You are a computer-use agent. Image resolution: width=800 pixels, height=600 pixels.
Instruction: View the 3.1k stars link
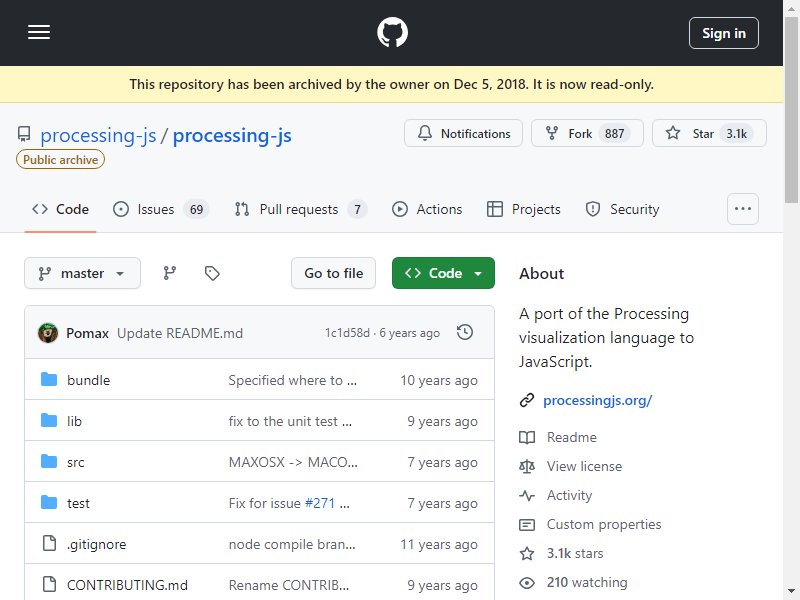(575, 554)
